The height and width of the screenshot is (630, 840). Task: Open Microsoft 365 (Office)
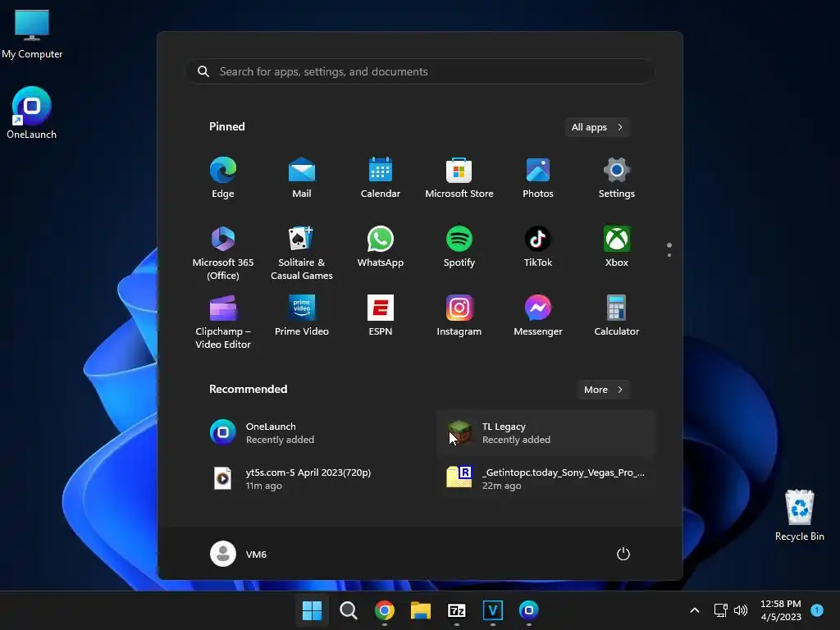pos(223,253)
